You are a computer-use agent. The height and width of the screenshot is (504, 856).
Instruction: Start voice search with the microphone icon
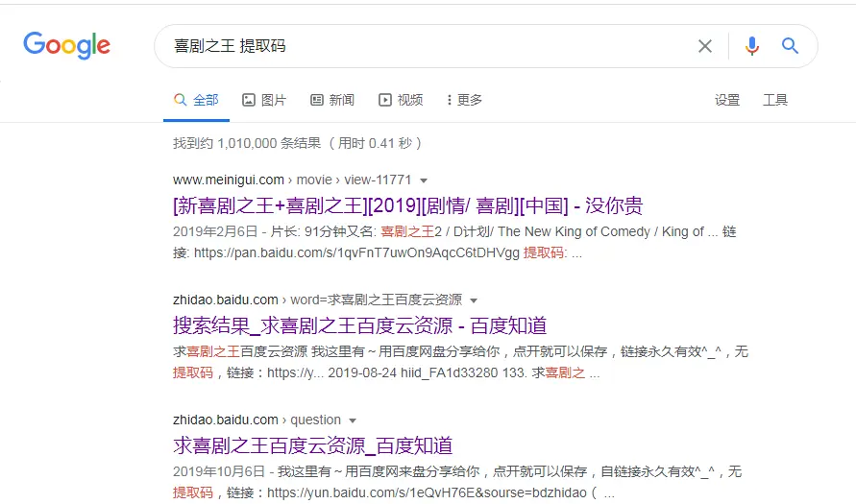click(751, 46)
